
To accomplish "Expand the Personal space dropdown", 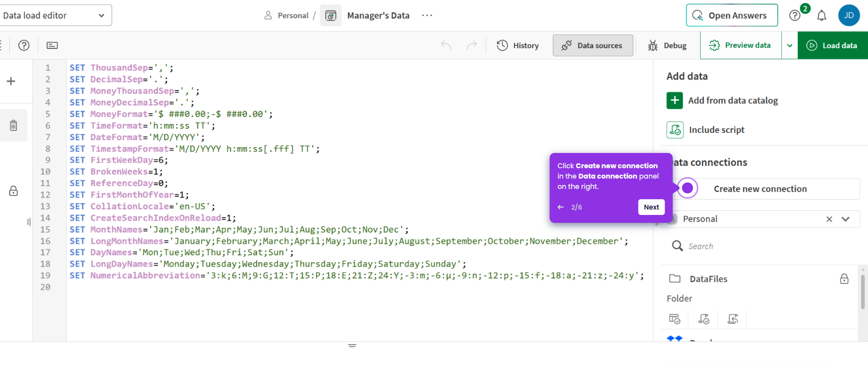I will point(846,219).
